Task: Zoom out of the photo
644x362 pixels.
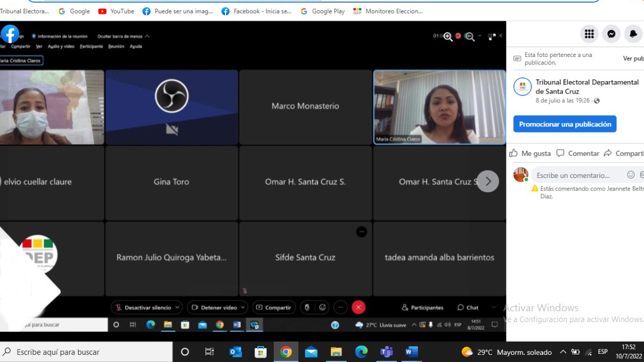Action: click(469, 37)
